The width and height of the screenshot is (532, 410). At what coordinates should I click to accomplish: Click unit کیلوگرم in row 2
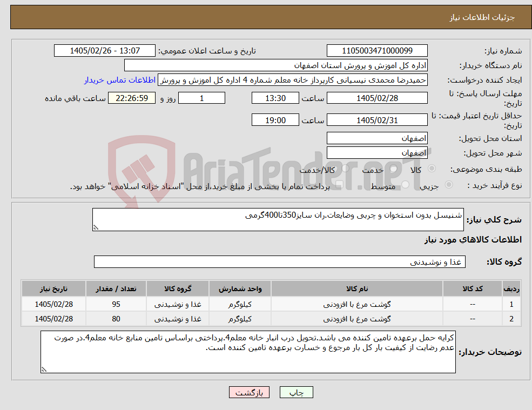(x=240, y=319)
